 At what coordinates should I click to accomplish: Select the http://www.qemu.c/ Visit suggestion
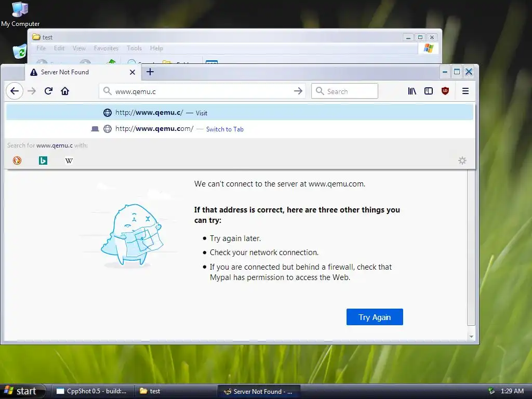[240, 112]
